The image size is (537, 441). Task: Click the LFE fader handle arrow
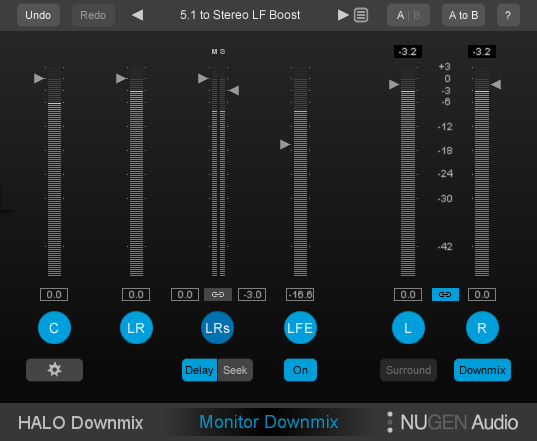click(x=285, y=144)
